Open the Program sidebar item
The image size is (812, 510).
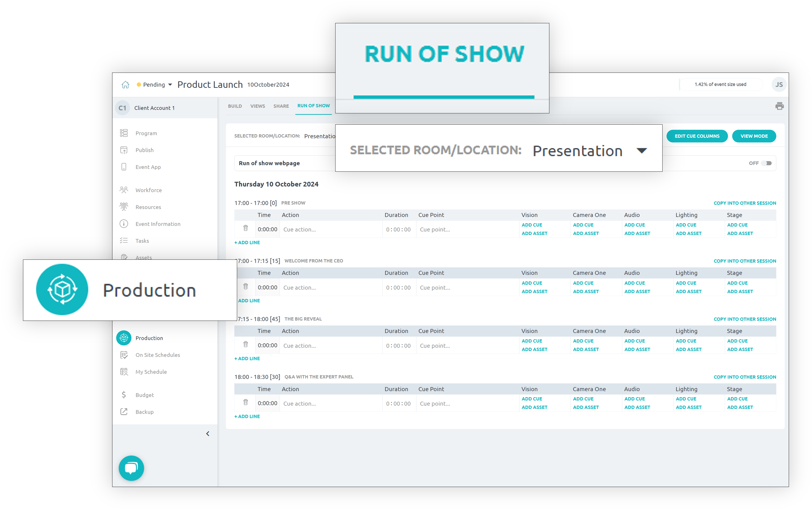pyautogui.click(x=146, y=133)
